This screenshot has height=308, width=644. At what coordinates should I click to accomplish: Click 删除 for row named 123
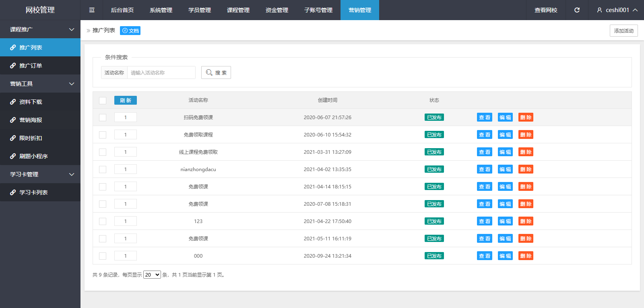pos(526,221)
